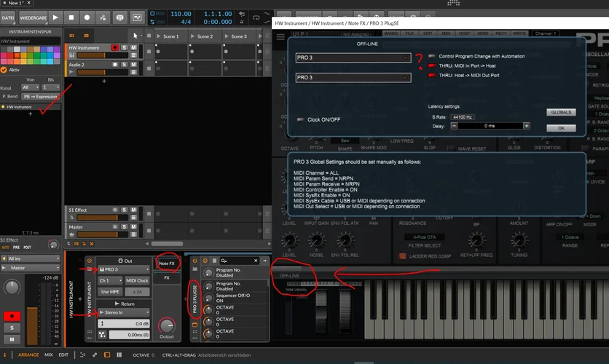
Task: Toggle THRU: MIDI In Port -> Host
Action: (x=431, y=66)
